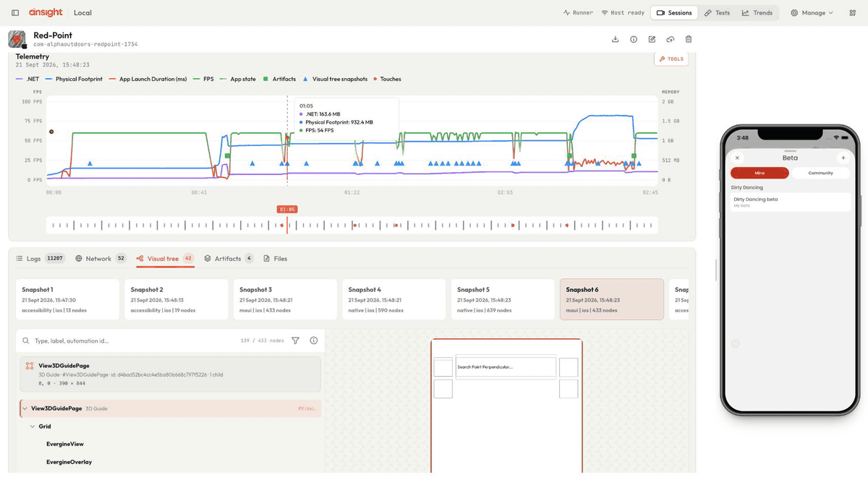Open the Files tab

(275, 258)
